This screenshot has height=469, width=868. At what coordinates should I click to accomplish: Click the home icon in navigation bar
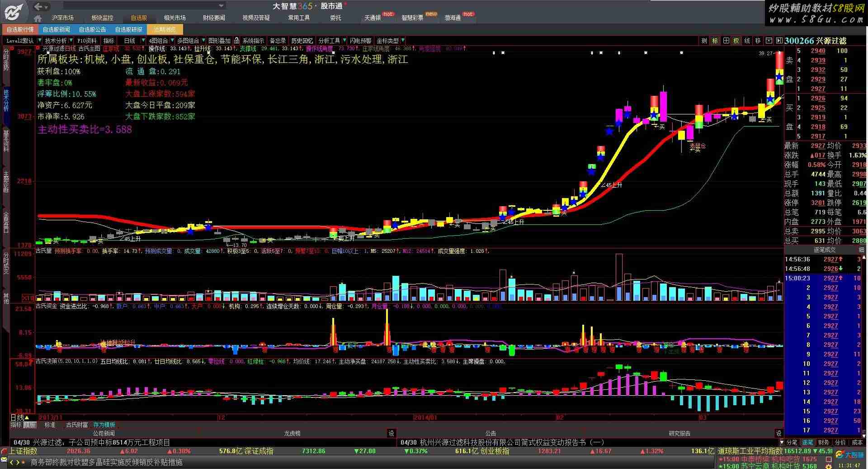38,18
